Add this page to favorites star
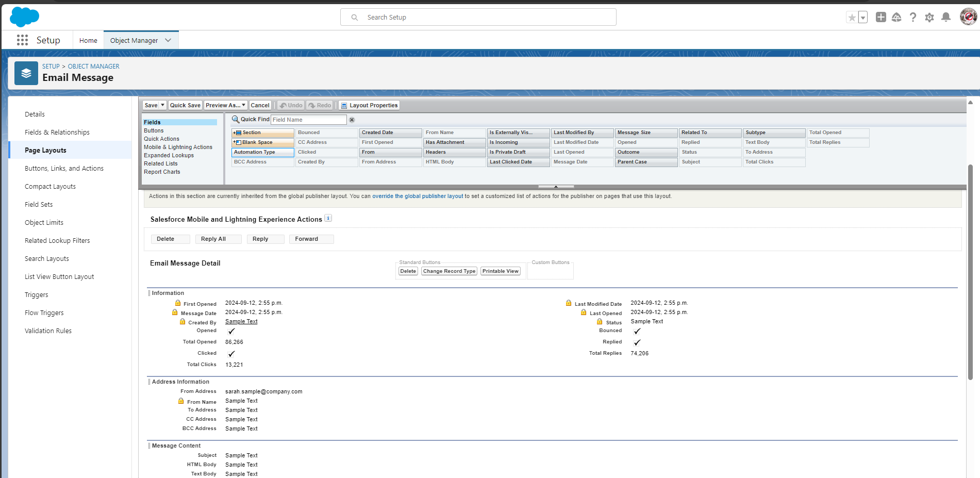Image resolution: width=980 pixels, height=478 pixels. point(852,18)
